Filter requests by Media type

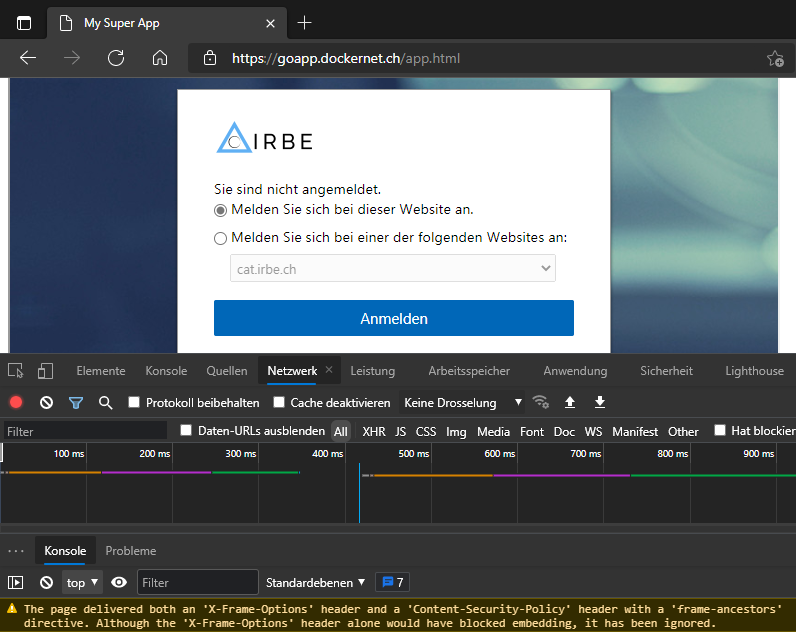(493, 431)
